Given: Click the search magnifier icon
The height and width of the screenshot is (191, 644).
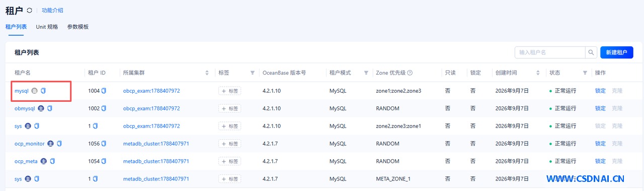Looking at the screenshot, I should pos(591,52).
